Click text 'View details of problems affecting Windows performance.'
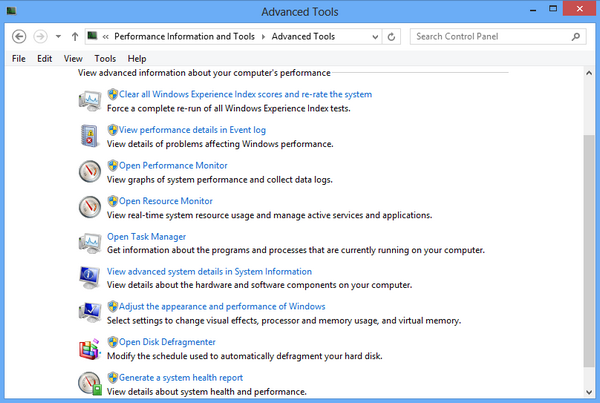Image resolution: width=600 pixels, height=403 pixels. tap(220, 144)
